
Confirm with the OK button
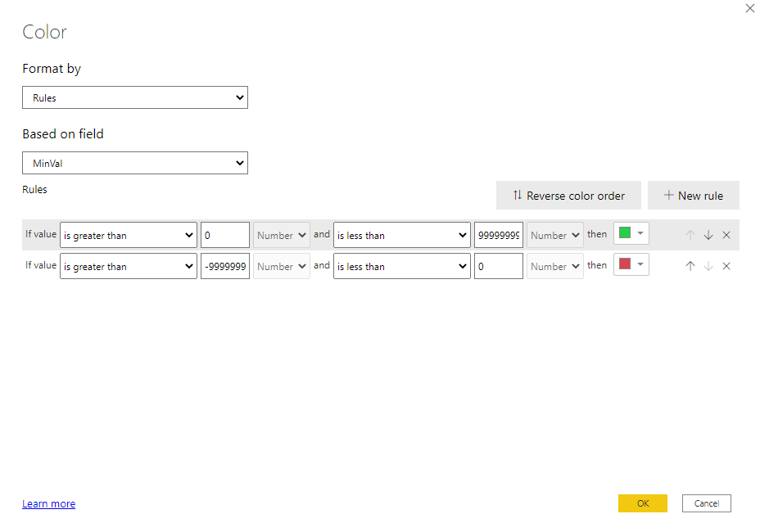click(x=643, y=503)
